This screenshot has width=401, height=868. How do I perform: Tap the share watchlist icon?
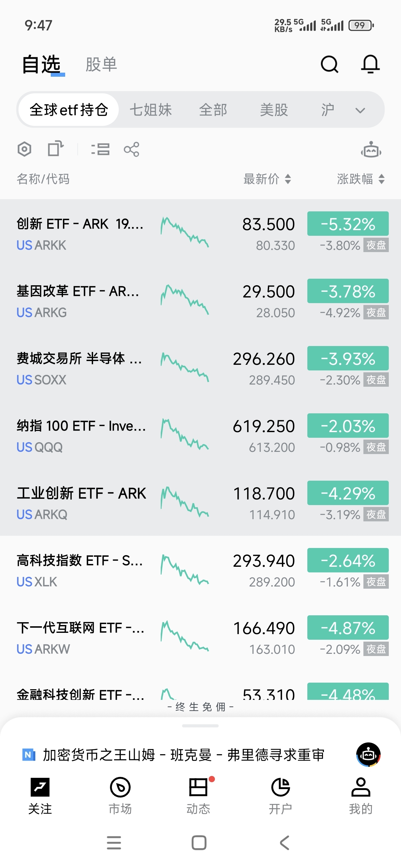click(x=132, y=149)
